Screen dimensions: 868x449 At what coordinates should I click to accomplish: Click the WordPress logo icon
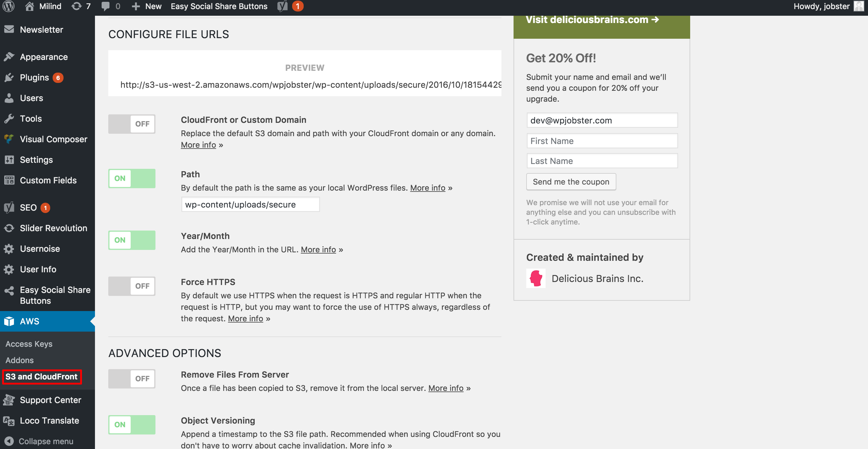coord(9,6)
